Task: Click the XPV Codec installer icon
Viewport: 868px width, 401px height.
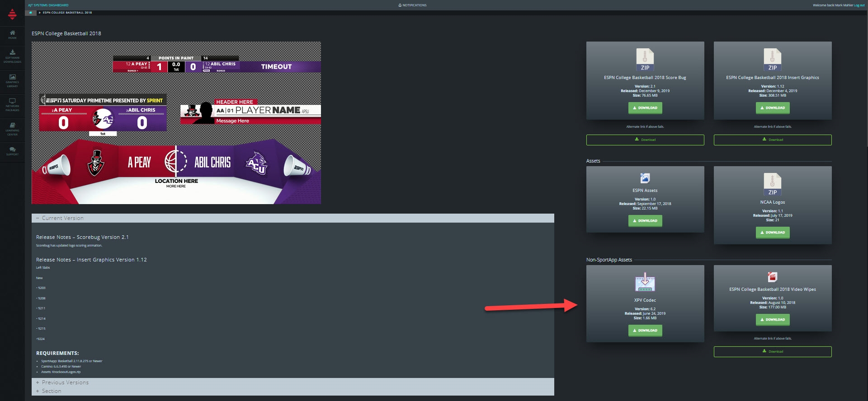Action: click(x=645, y=283)
